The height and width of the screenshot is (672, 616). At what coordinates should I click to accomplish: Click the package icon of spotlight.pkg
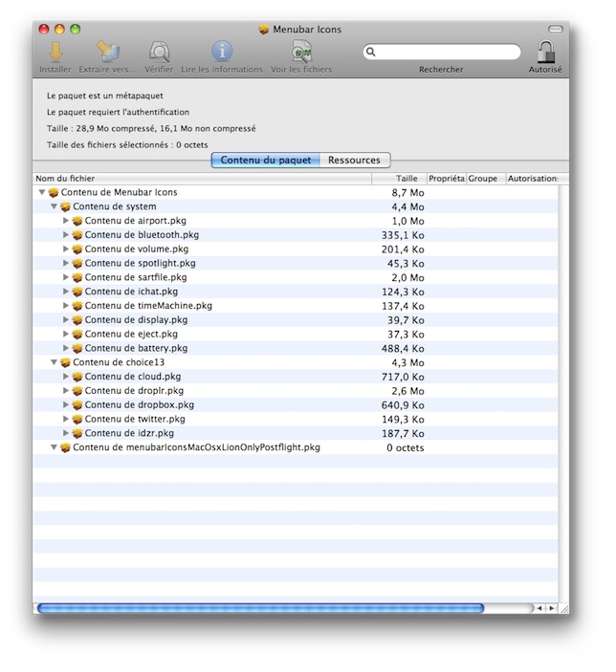pyautogui.click(x=77, y=264)
